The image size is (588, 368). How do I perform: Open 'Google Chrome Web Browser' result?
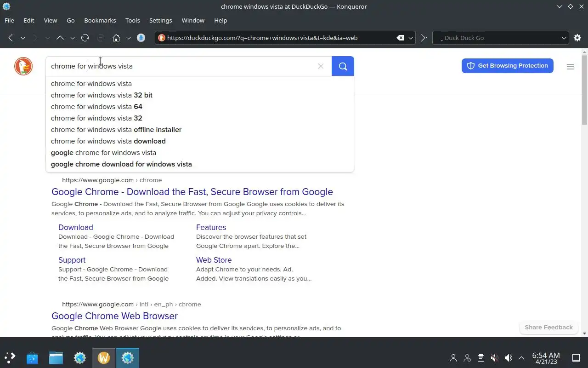click(x=114, y=316)
